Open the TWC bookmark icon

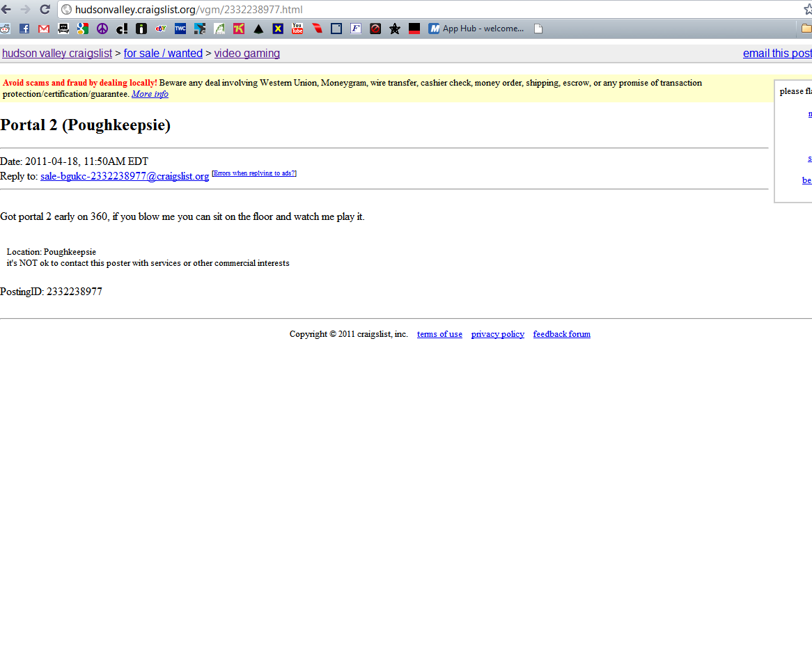tap(180, 29)
